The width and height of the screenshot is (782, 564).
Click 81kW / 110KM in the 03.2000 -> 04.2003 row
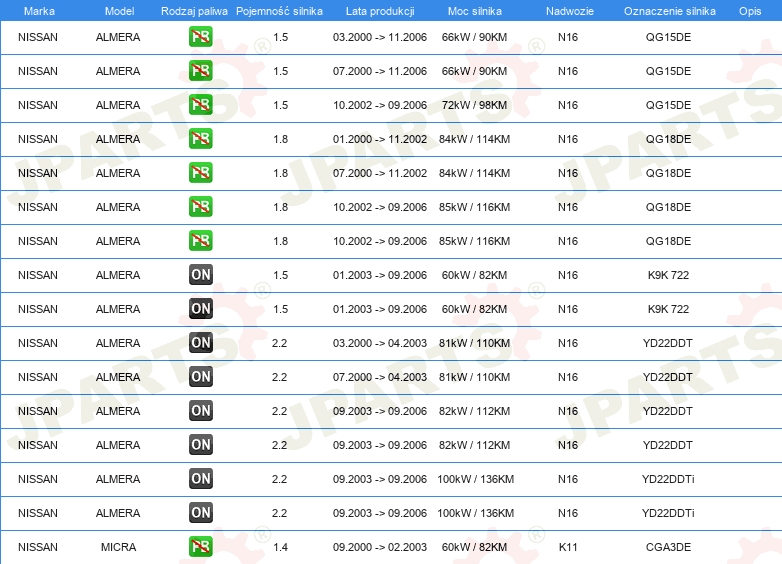click(474, 343)
